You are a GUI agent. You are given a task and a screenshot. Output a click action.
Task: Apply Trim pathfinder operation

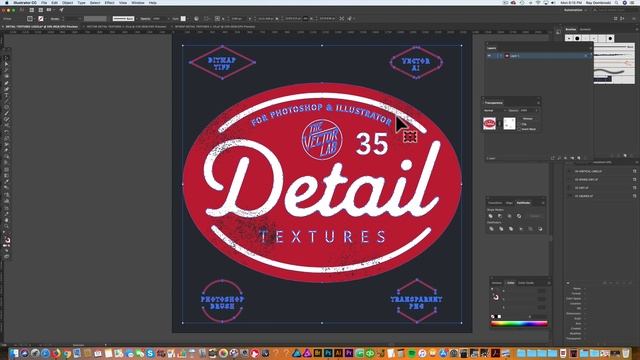click(501, 229)
